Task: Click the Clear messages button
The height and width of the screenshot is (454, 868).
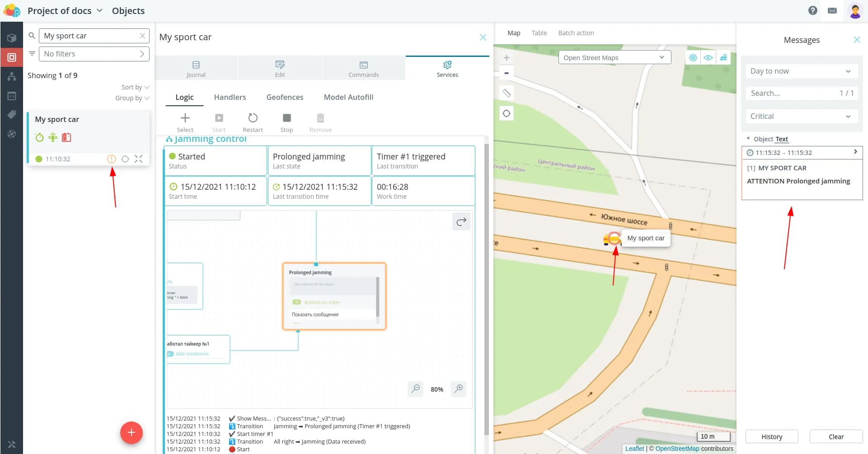Action: click(835, 436)
